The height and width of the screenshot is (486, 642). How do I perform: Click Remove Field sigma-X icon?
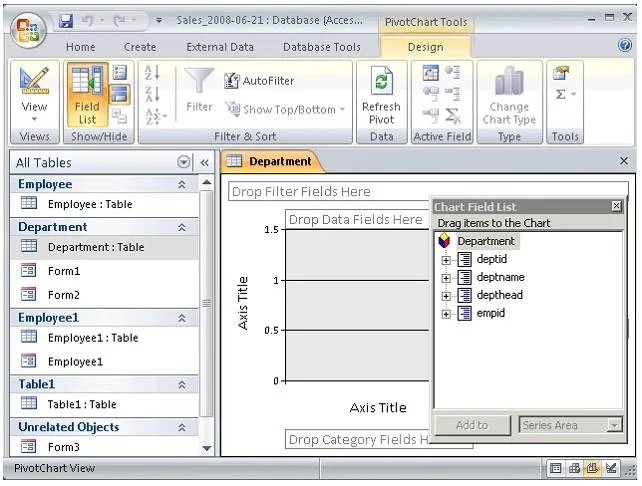coord(452,116)
